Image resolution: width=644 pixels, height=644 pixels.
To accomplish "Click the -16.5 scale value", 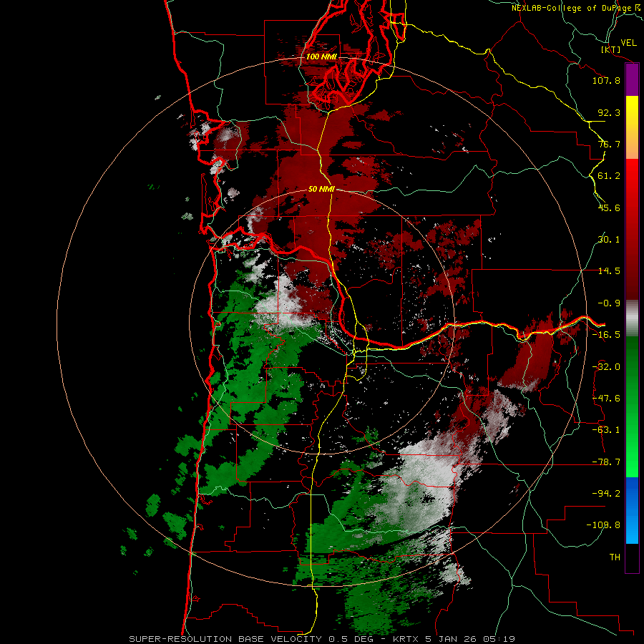I will (606, 335).
